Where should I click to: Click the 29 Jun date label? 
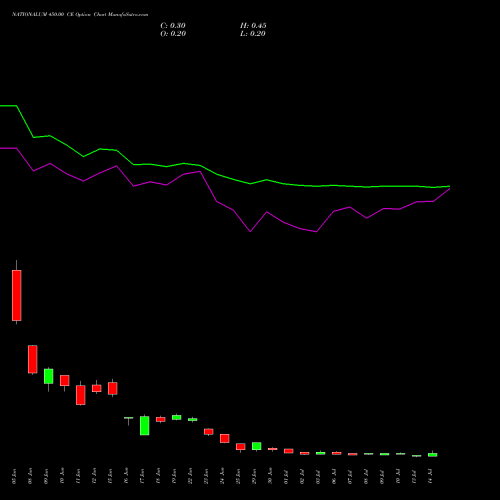pos(254,476)
